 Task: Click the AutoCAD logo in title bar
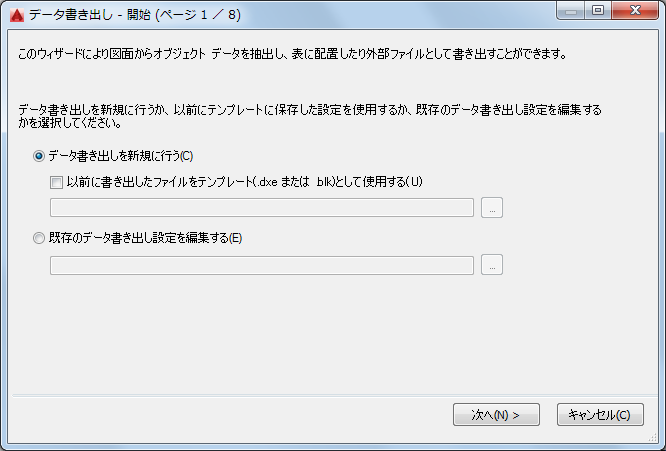(16, 15)
